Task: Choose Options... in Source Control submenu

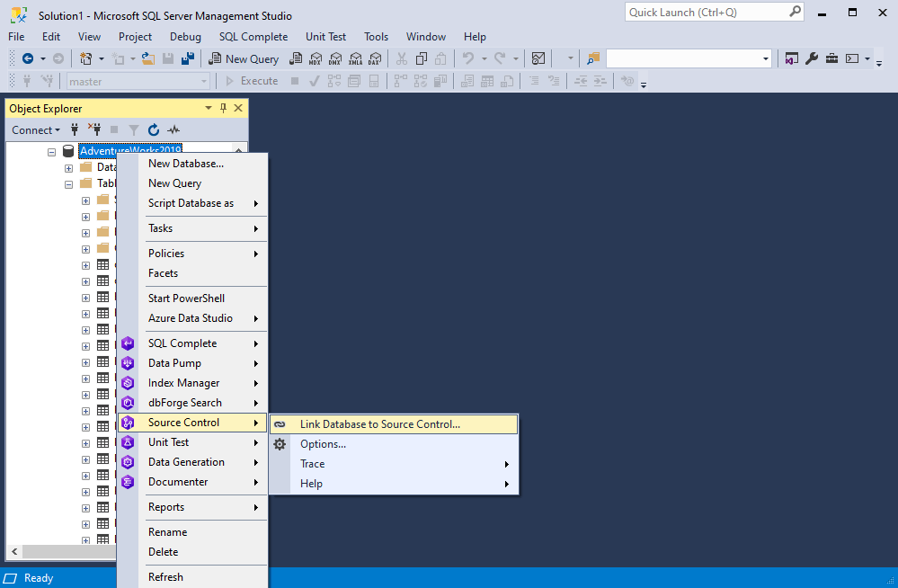Action: pos(394,444)
